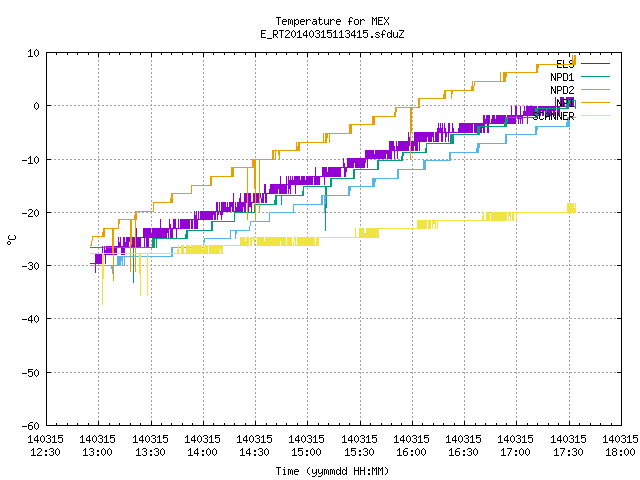
Task: Click the y-axis label -30
Action: [31, 266]
